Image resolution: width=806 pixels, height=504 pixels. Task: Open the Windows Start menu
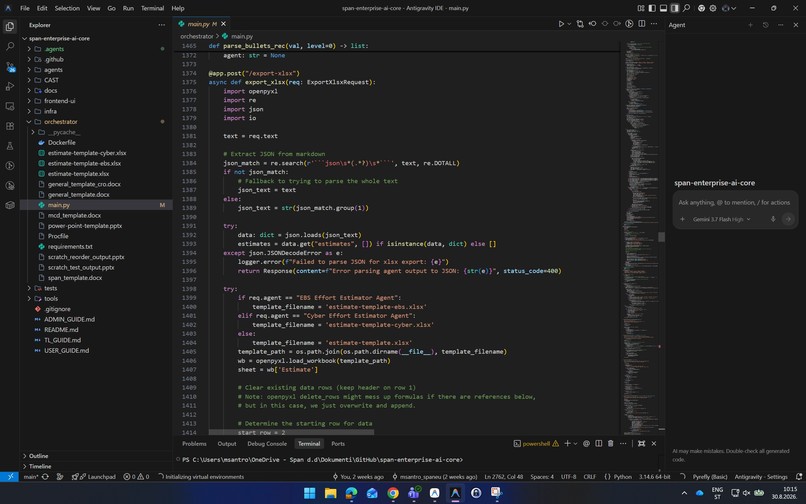click(x=309, y=493)
